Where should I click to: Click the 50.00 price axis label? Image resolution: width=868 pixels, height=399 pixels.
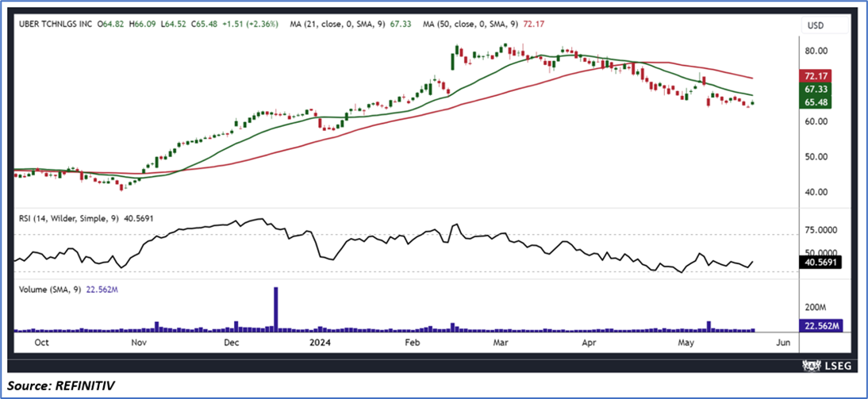click(x=816, y=156)
